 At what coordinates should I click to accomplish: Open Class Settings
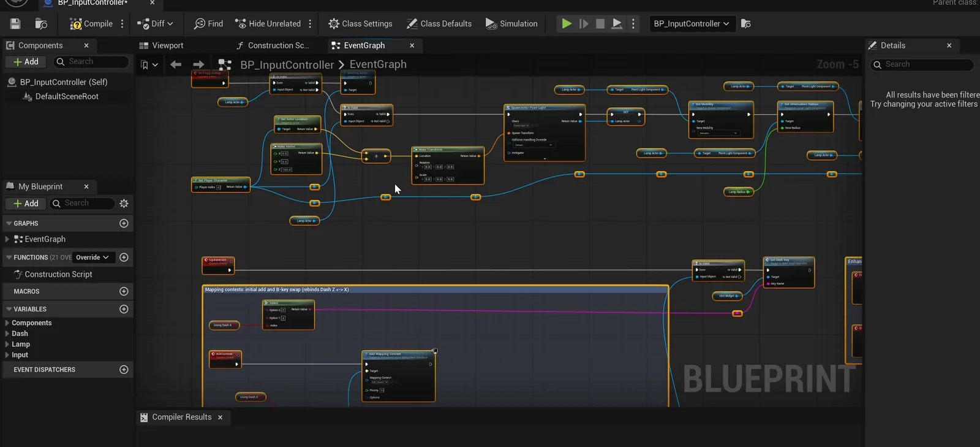point(360,24)
